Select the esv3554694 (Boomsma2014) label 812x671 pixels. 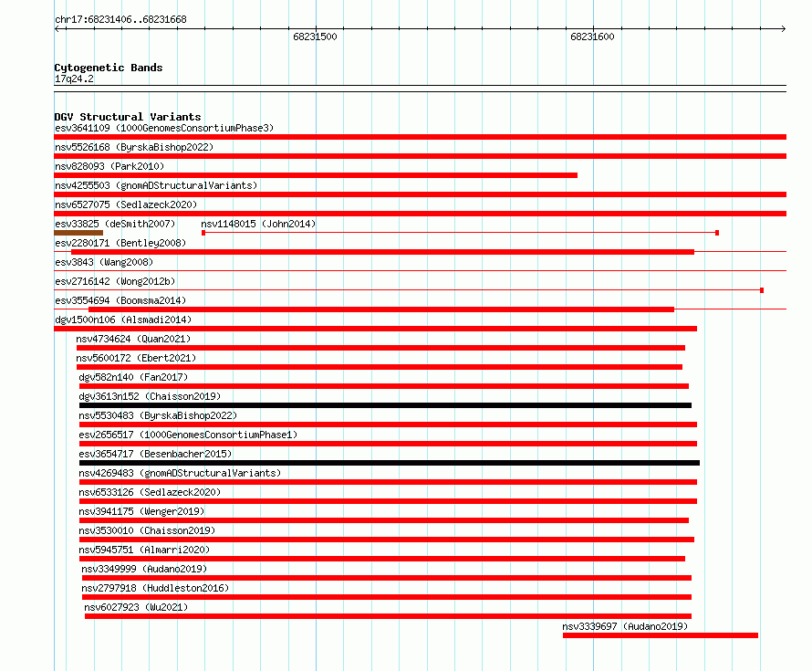point(120,300)
